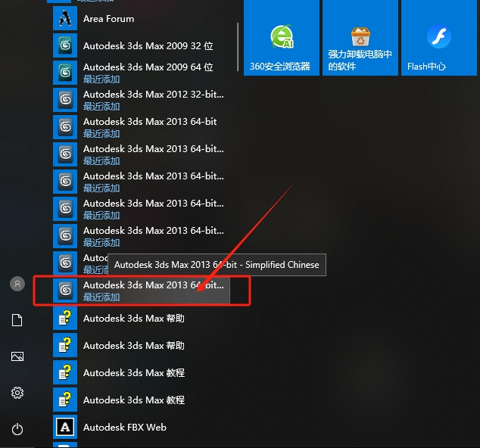The width and height of the screenshot is (480, 448).
Task: Open the Flash中心 tile
Action: pos(438,39)
